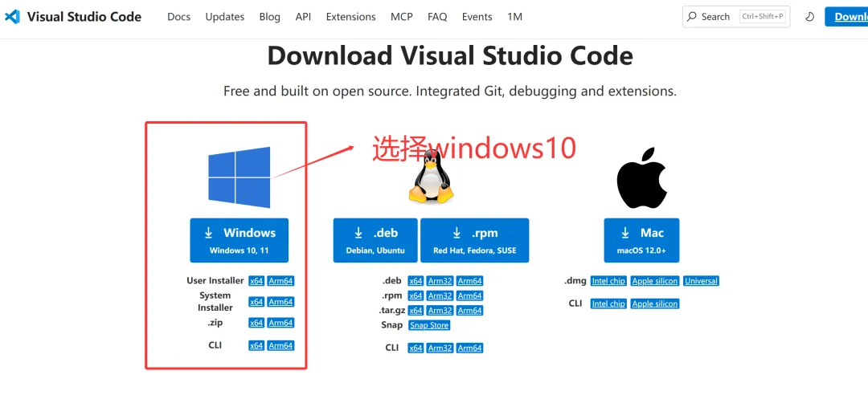
Task: Toggle the dark theme moon icon
Action: (809, 17)
